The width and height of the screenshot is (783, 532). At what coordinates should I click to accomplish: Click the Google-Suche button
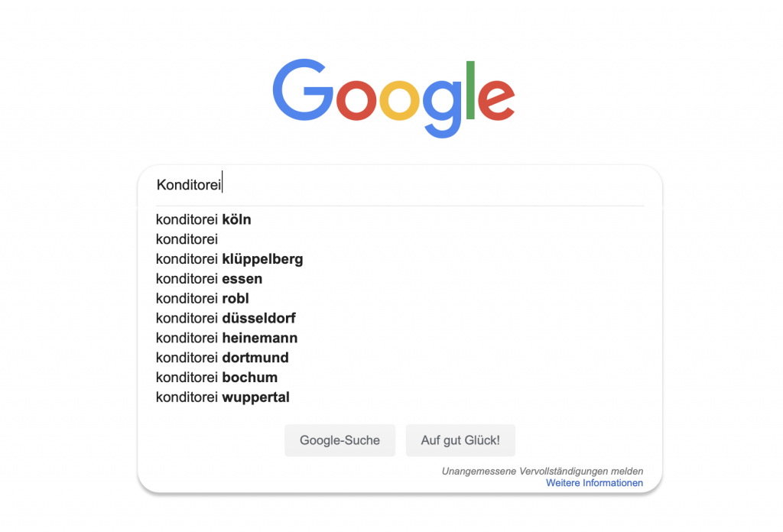pos(340,440)
